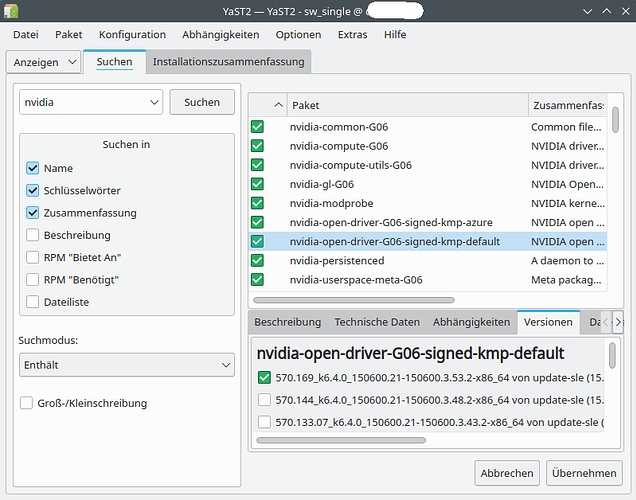
Task: Toggle status icon of nvidia-common-G06
Action: click(257, 127)
